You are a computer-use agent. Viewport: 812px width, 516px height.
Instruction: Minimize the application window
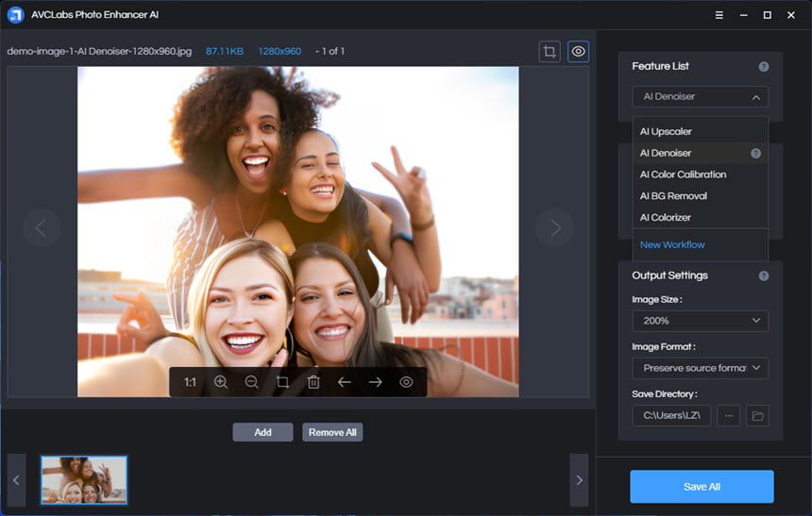[x=744, y=15]
